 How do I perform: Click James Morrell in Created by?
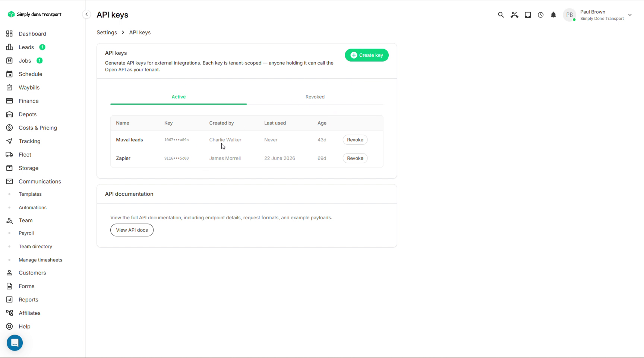[x=225, y=158]
